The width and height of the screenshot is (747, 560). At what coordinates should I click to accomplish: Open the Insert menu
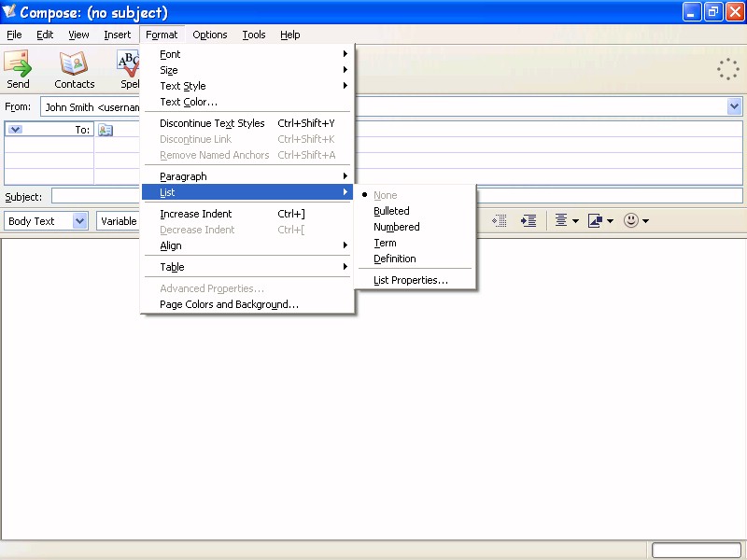pos(118,35)
